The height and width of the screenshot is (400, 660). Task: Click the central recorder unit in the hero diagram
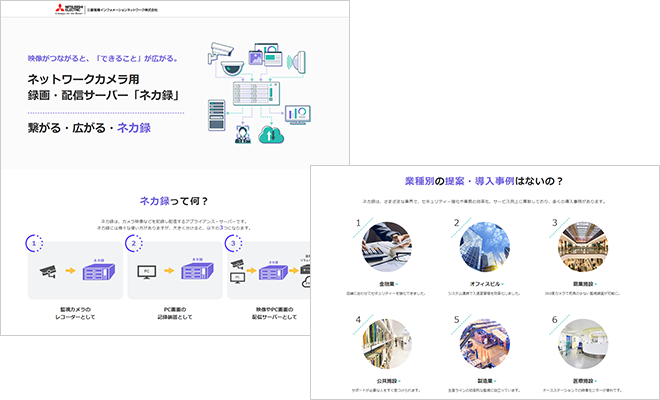256,94
